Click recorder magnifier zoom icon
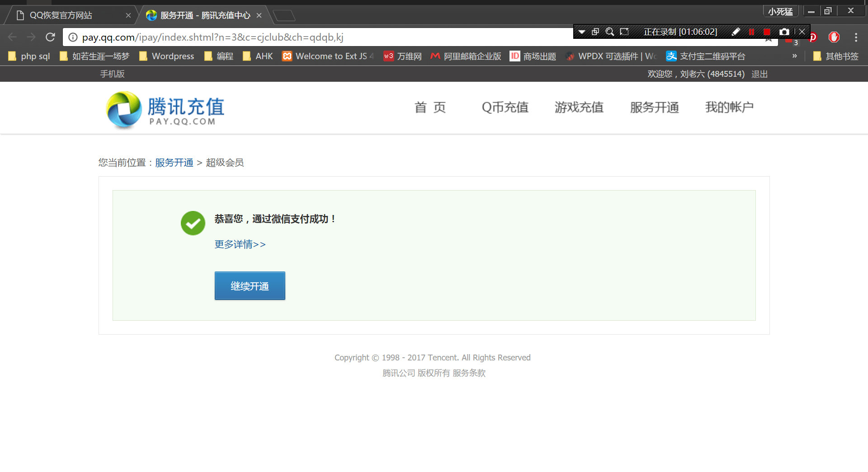 [x=610, y=32]
